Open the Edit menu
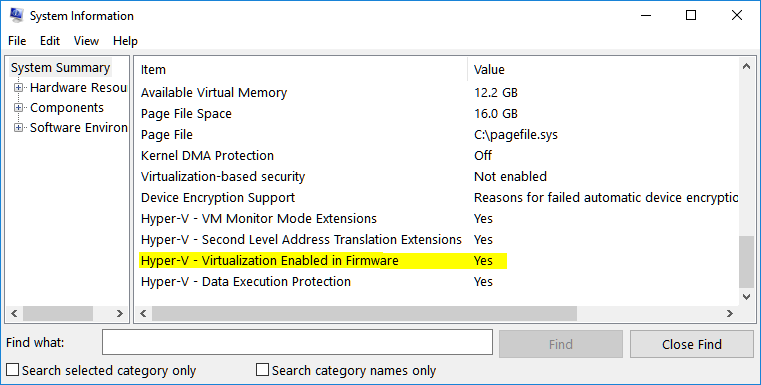The height and width of the screenshot is (385, 761). (50, 41)
